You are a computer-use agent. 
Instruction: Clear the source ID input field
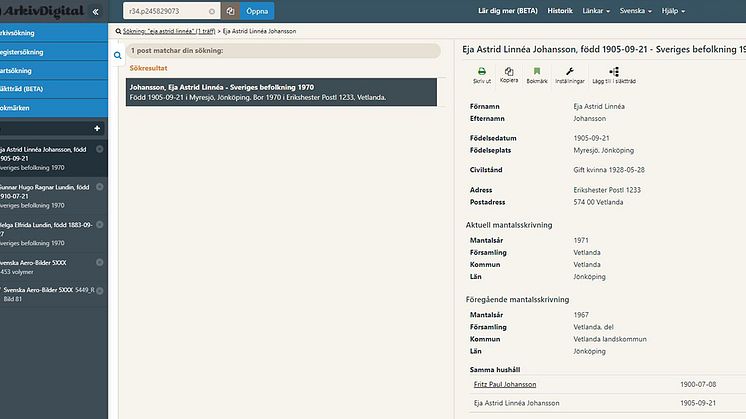click(x=211, y=11)
